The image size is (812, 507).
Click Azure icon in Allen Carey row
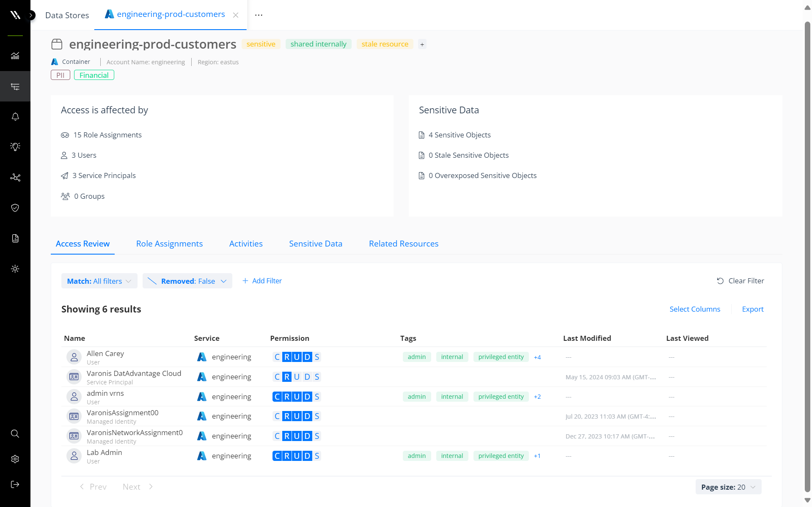[202, 357]
